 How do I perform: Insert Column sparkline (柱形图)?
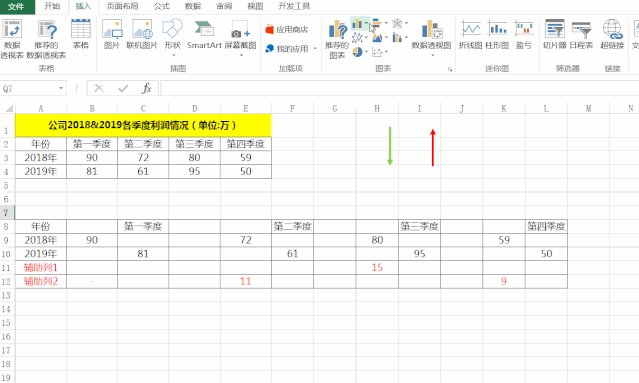click(497, 34)
